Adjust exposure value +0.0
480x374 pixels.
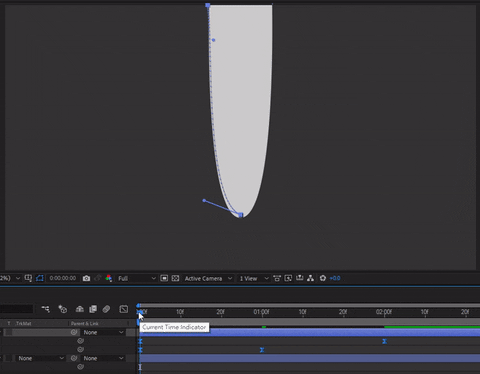[x=335, y=278]
